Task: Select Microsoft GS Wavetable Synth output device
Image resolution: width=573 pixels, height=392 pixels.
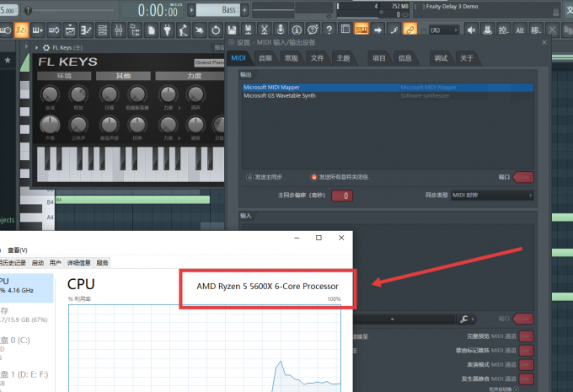Action: click(x=388, y=96)
